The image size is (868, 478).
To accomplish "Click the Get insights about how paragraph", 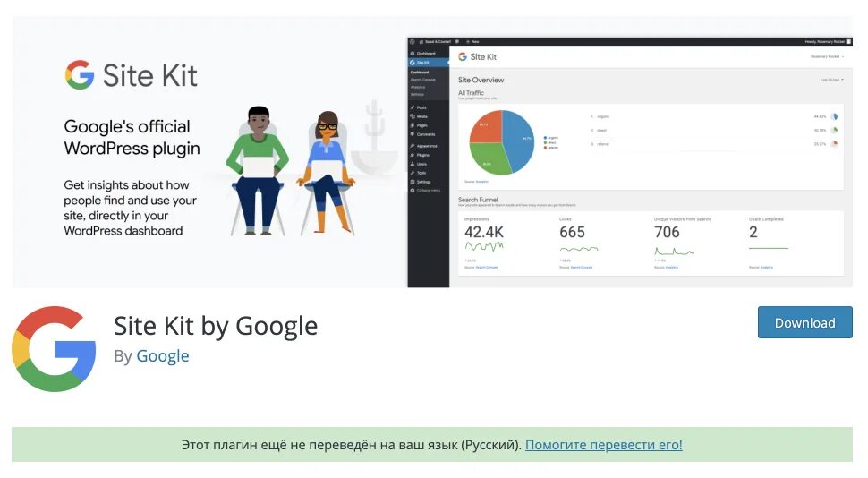I will 130,208.
